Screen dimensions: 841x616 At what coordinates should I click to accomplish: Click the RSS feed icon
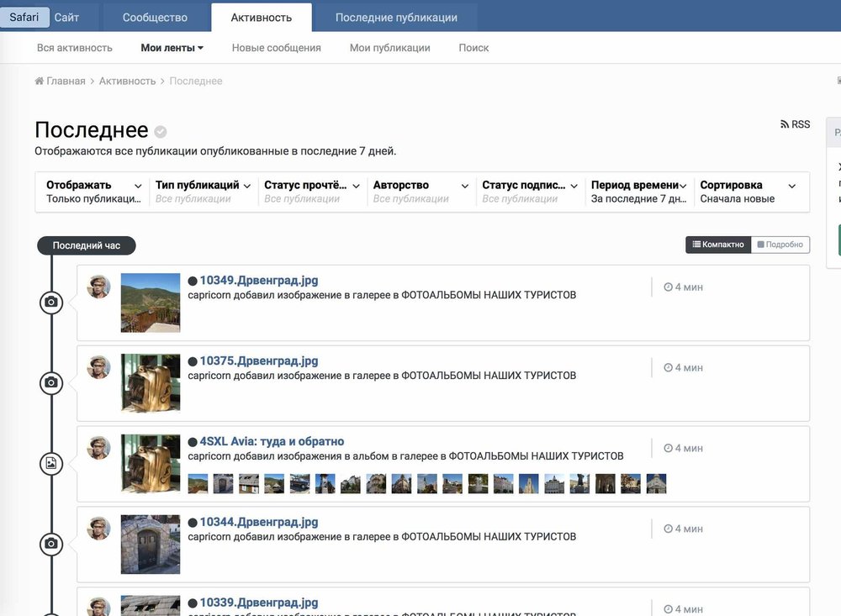785,124
